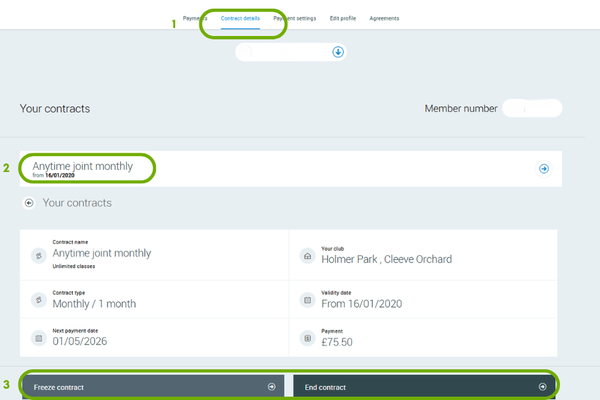Click the Payment amount icon
The width and height of the screenshot is (600, 400).
coord(306,338)
